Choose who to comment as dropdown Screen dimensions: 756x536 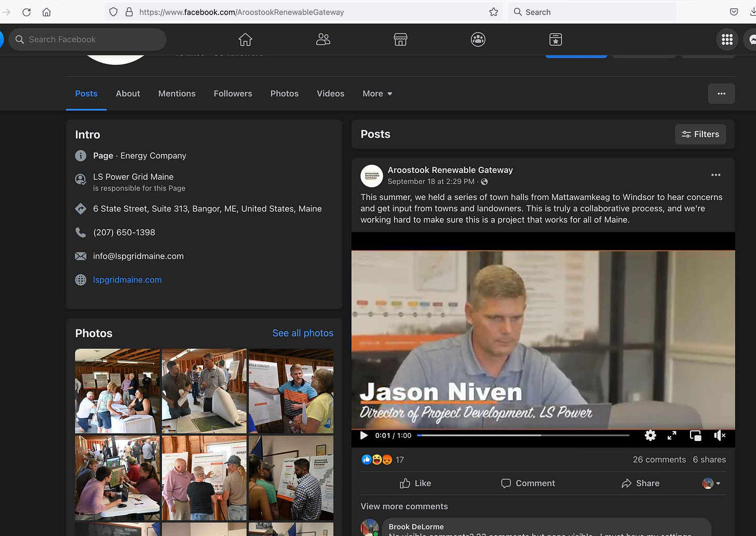[x=711, y=483]
